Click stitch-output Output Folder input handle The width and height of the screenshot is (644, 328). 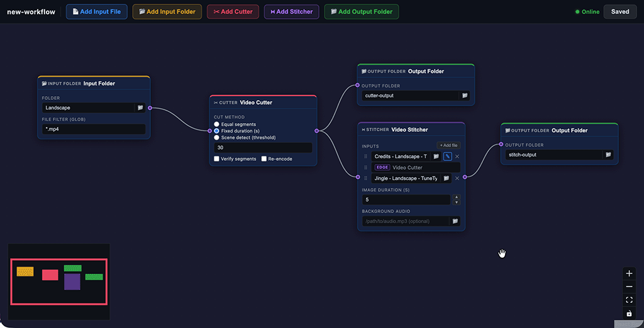click(501, 144)
